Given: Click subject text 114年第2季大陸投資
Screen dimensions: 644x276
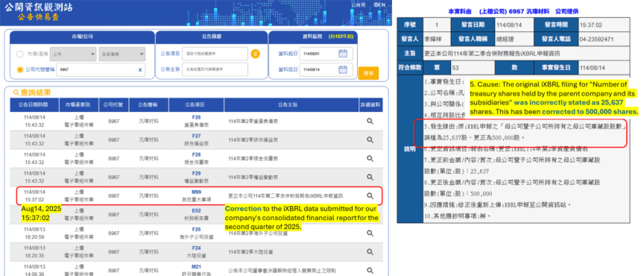Looking at the screenshot, I should 250,251.
